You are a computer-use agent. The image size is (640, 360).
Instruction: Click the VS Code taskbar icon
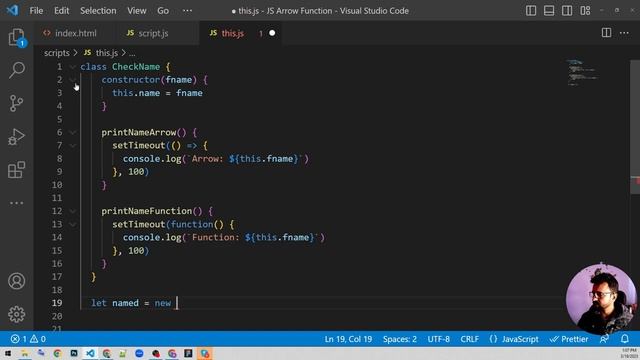(90, 353)
